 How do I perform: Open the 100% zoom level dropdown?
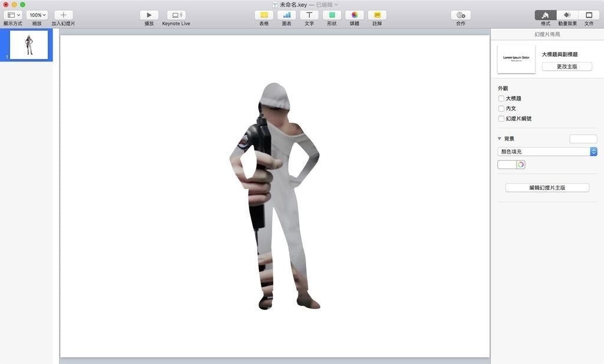(x=37, y=15)
